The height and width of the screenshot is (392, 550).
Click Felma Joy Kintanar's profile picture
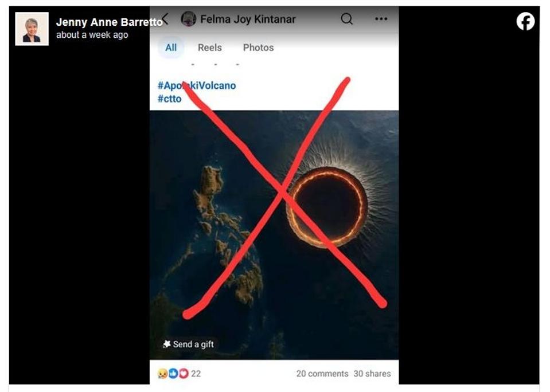pyautogui.click(x=188, y=18)
